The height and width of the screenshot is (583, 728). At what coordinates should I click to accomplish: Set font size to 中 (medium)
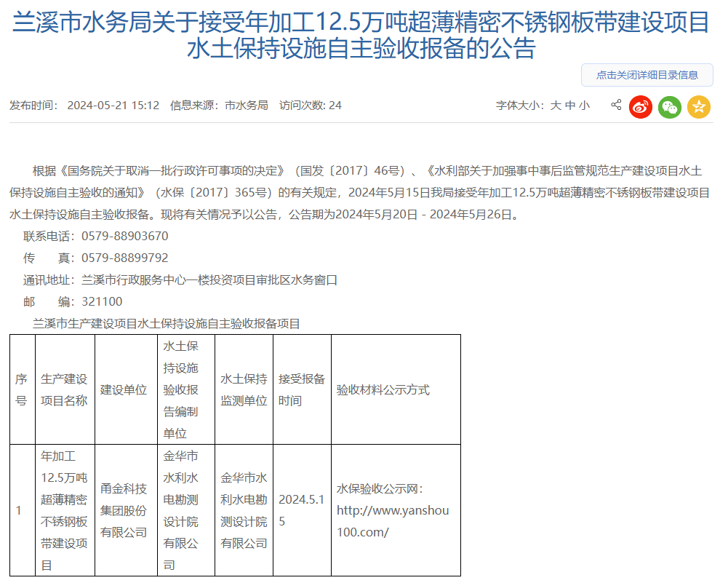[x=570, y=106]
